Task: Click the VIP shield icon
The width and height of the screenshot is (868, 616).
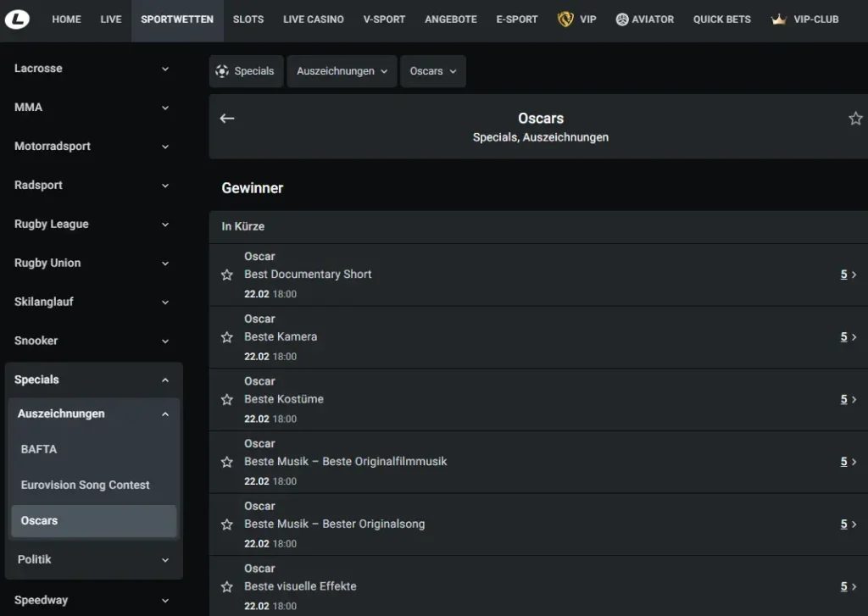Action: tap(565, 19)
